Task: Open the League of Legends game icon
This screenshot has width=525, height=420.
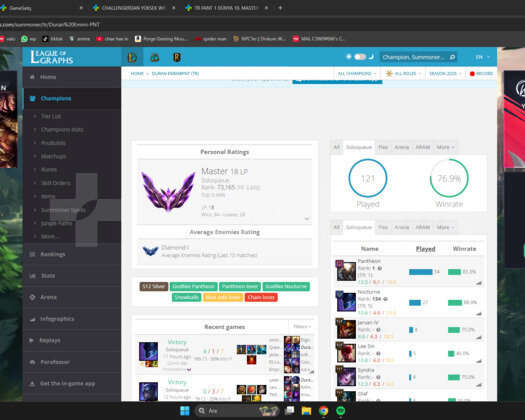Action: pos(132,57)
